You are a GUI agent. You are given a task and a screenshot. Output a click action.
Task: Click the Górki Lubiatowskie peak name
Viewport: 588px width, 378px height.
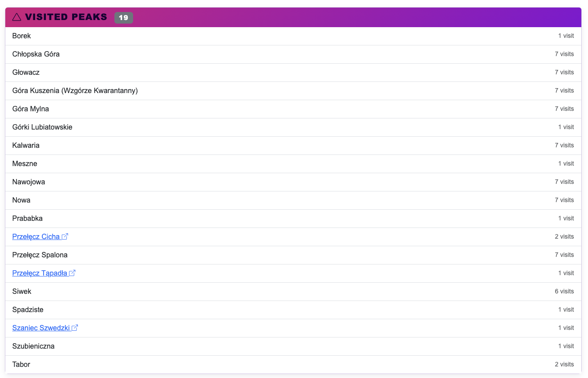point(42,127)
